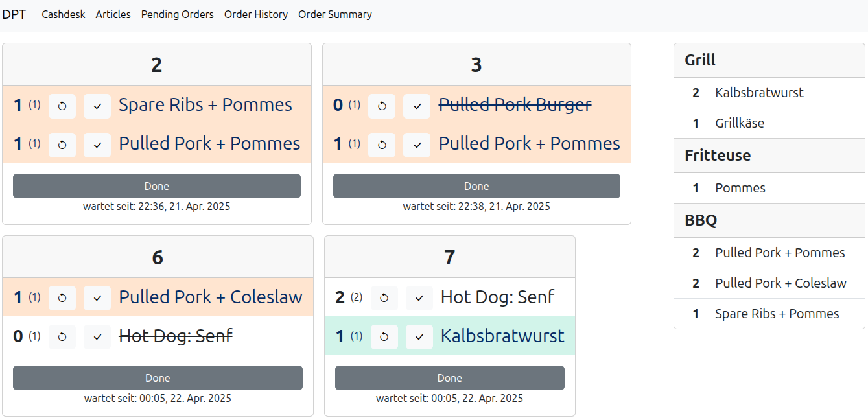
Task: Mark Pulled Pork + Pommes done in order 3
Action: (x=417, y=145)
